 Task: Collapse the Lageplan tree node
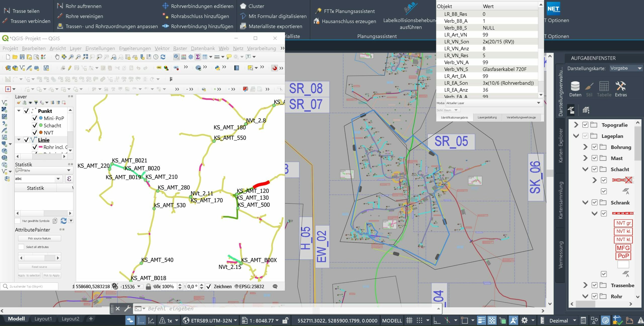pos(576,136)
